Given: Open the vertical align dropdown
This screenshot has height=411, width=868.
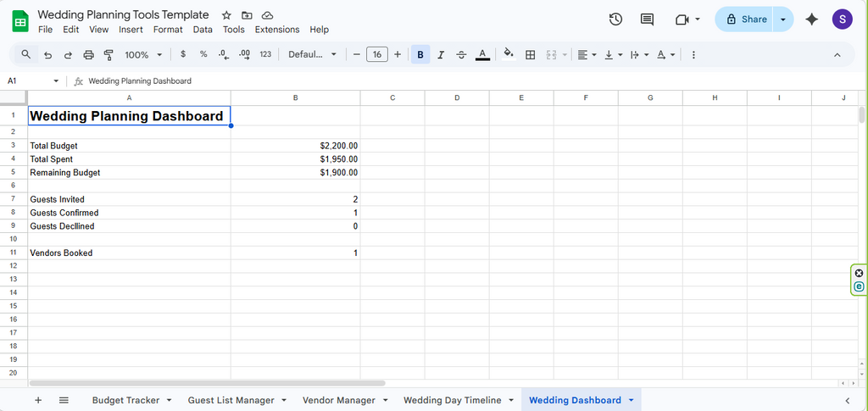Looking at the screenshot, I should click(x=614, y=55).
